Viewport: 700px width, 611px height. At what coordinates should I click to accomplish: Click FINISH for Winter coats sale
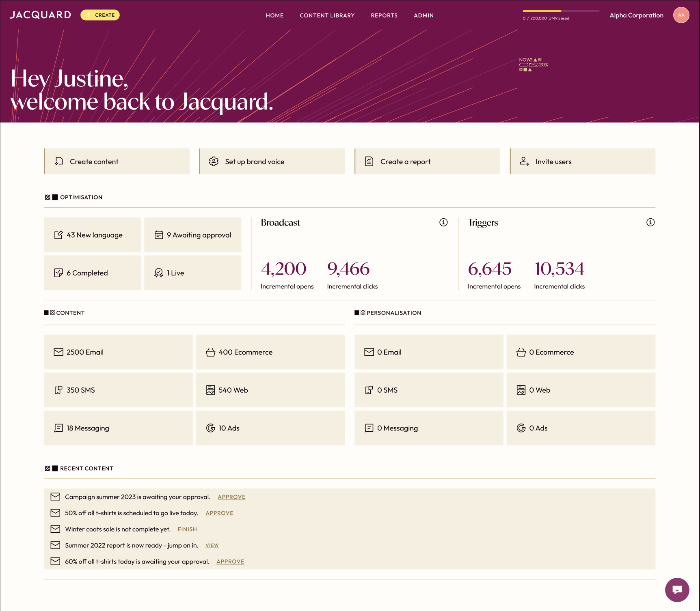pyautogui.click(x=187, y=529)
